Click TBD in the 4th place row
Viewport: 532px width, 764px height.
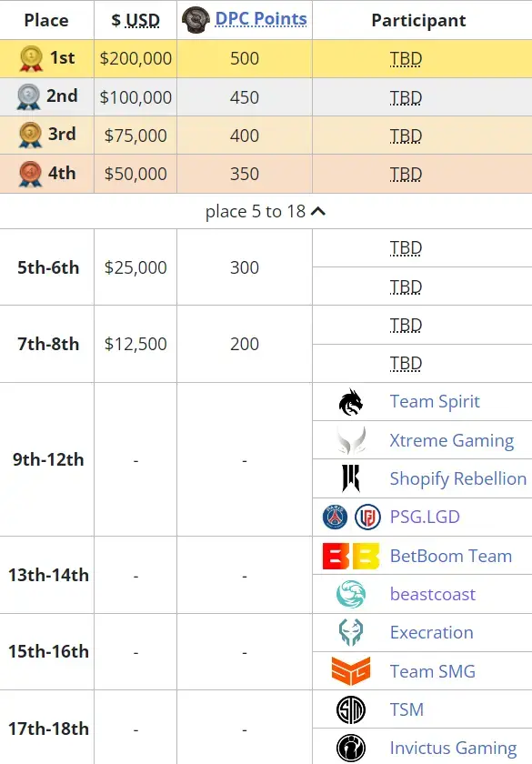tap(407, 173)
